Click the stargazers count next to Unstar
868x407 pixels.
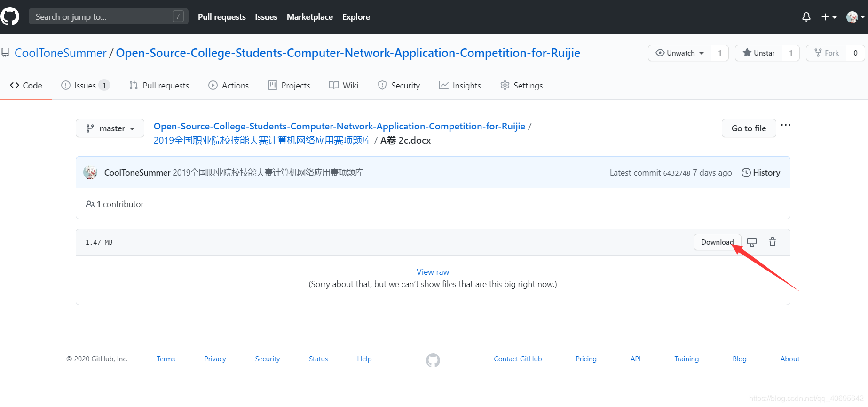point(791,53)
